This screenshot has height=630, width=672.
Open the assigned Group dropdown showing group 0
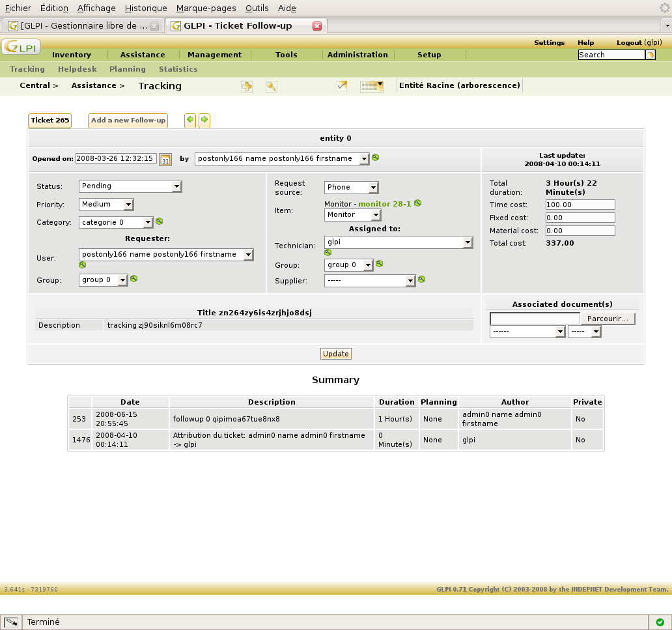pyautogui.click(x=349, y=265)
